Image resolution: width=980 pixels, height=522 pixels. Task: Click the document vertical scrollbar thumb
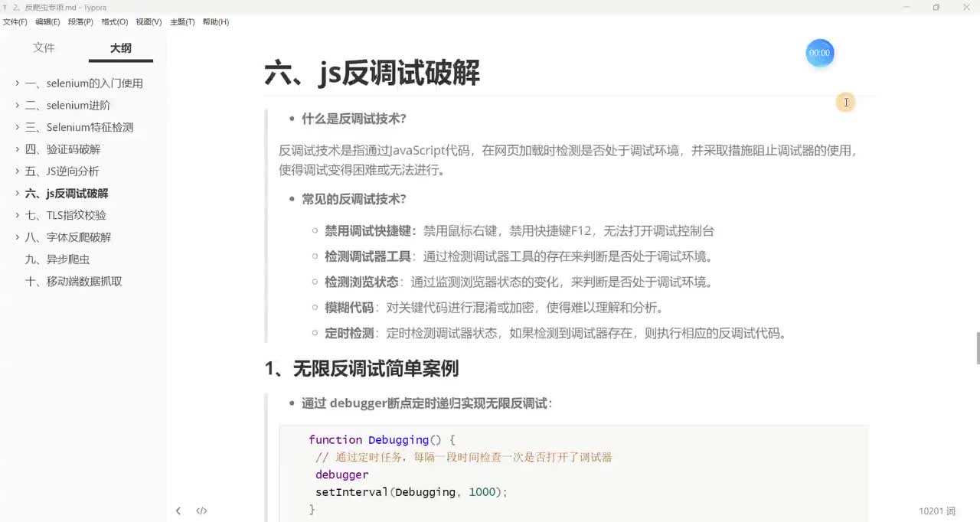[x=976, y=348]
